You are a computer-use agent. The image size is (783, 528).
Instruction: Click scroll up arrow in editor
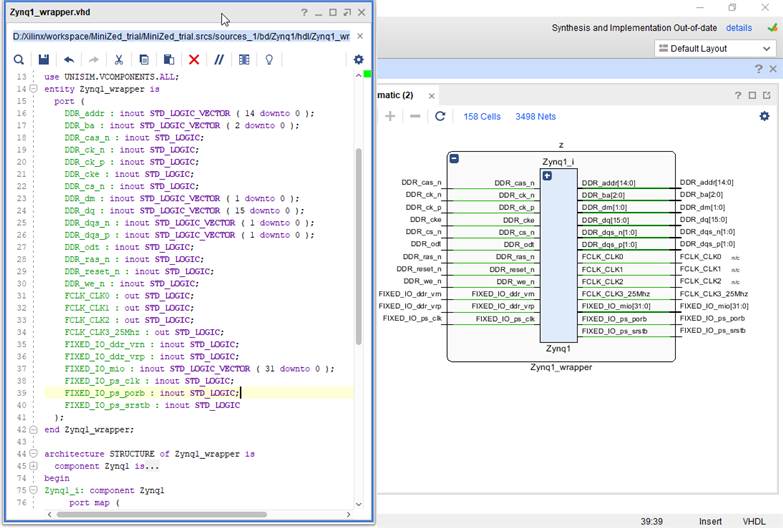(359, 75)
